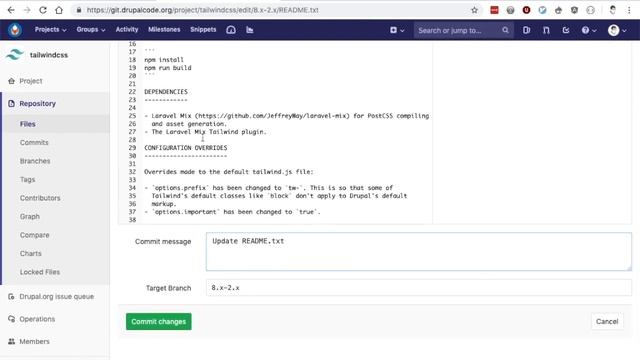Open the tailwindcss project logo
The width and height of the screenshot is (640, 360).
pos(15,55)
